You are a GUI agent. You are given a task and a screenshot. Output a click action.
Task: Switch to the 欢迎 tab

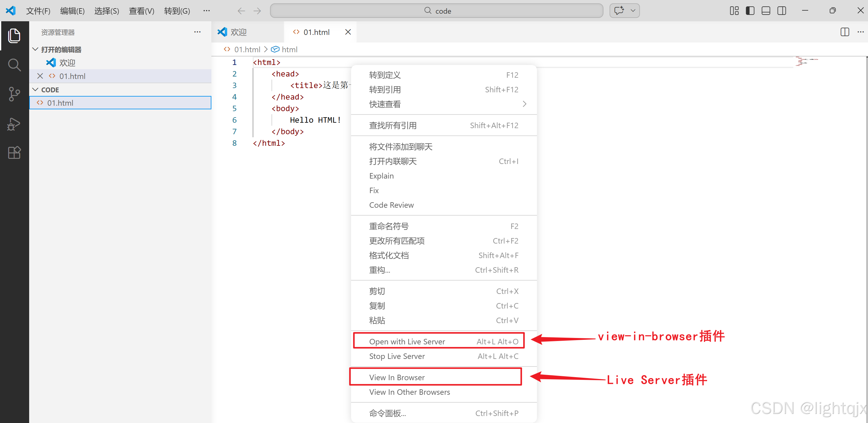(238, 32)
